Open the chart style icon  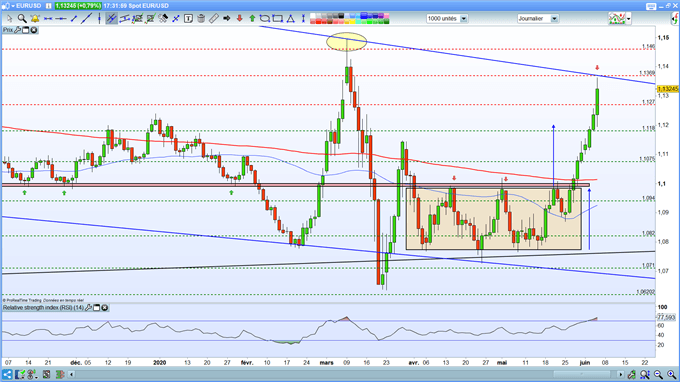tap(617, 19)
